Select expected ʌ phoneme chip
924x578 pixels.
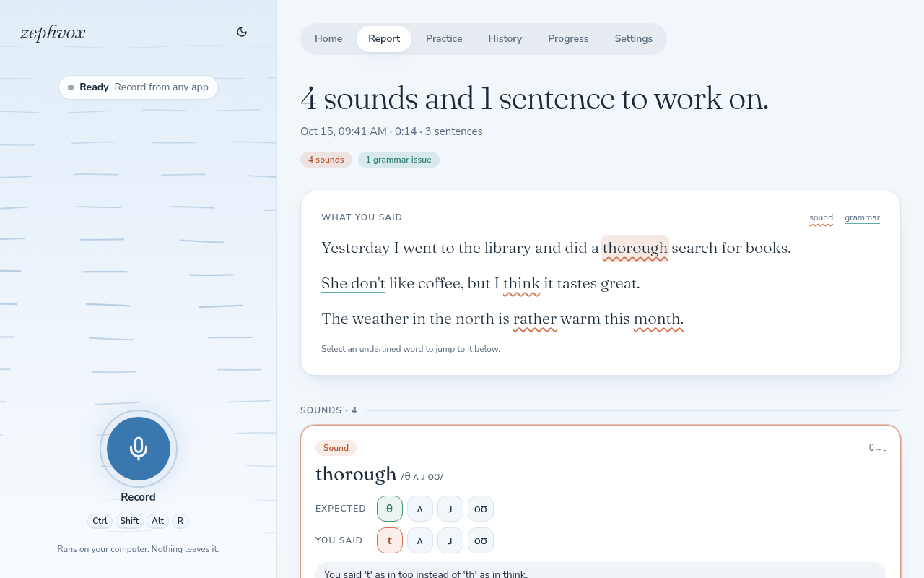pos(420,509)
